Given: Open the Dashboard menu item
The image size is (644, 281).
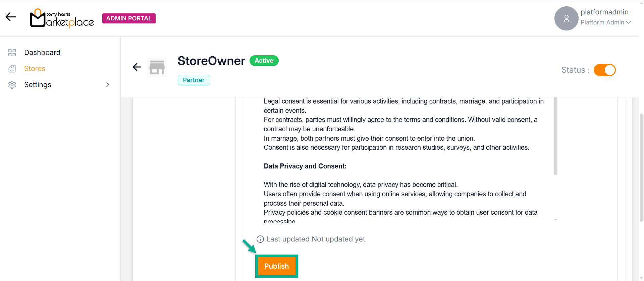Looking at the screenshot, I should coord(42,53).
